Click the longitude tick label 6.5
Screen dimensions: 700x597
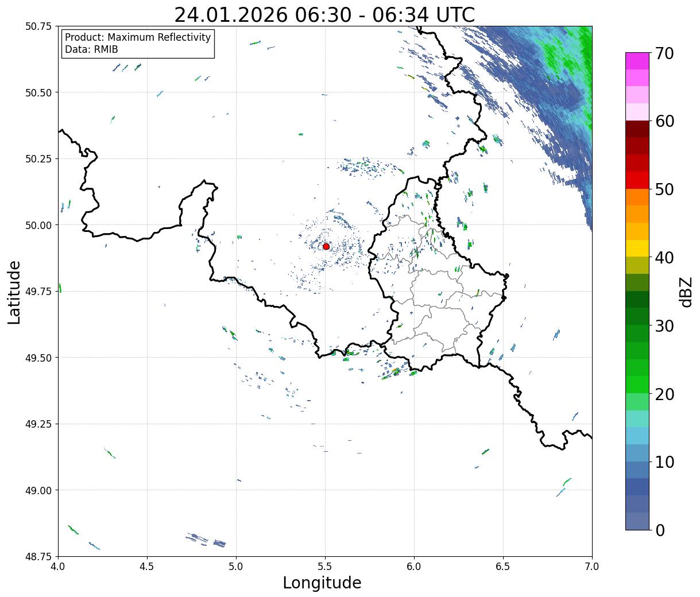[503, 566]
